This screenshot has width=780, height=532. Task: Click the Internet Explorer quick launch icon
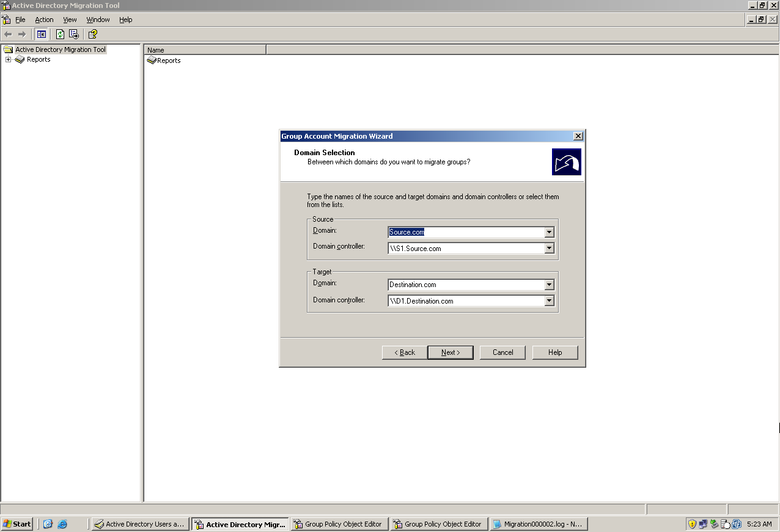62,524
